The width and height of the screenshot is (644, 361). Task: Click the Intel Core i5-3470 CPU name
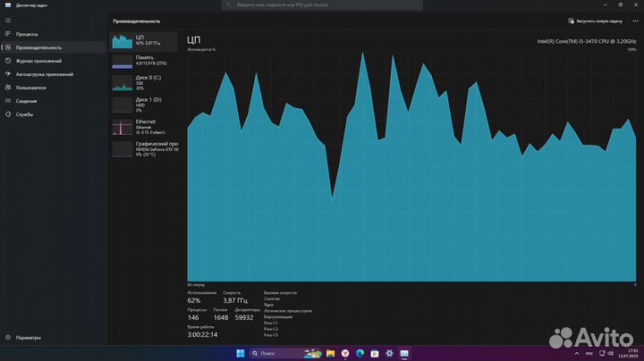pyautogui.click(x=587, y=41)
